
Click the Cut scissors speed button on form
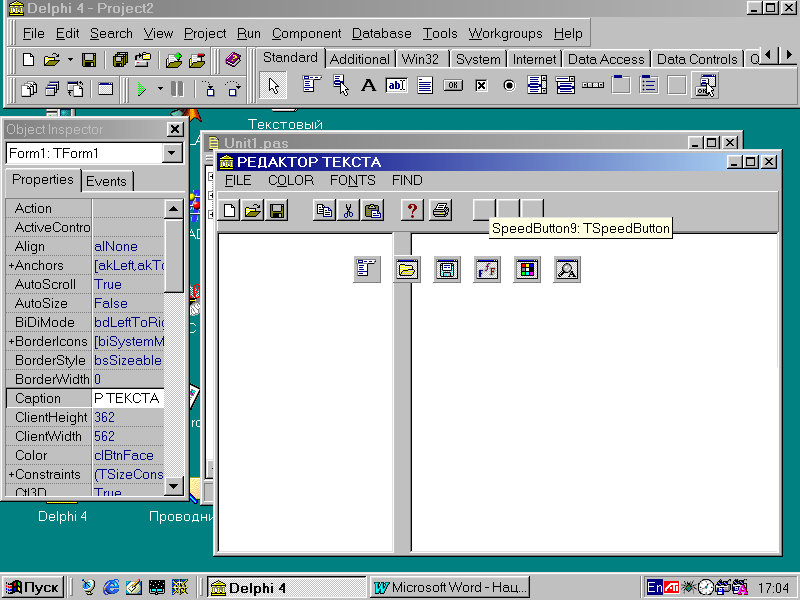(348, 210)
